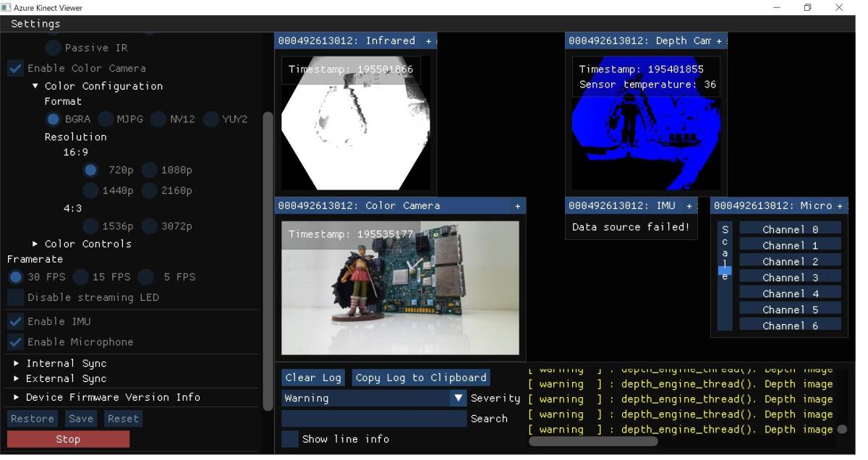The width and height of the screenshot is (868, 460).
Task: Click the log horizontal scrollbar
Action: point(594,441)
